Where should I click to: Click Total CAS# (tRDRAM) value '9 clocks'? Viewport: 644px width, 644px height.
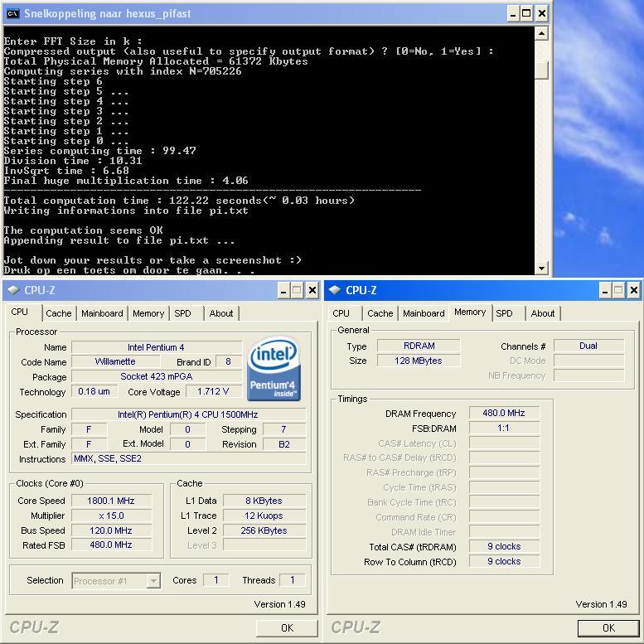504,546
